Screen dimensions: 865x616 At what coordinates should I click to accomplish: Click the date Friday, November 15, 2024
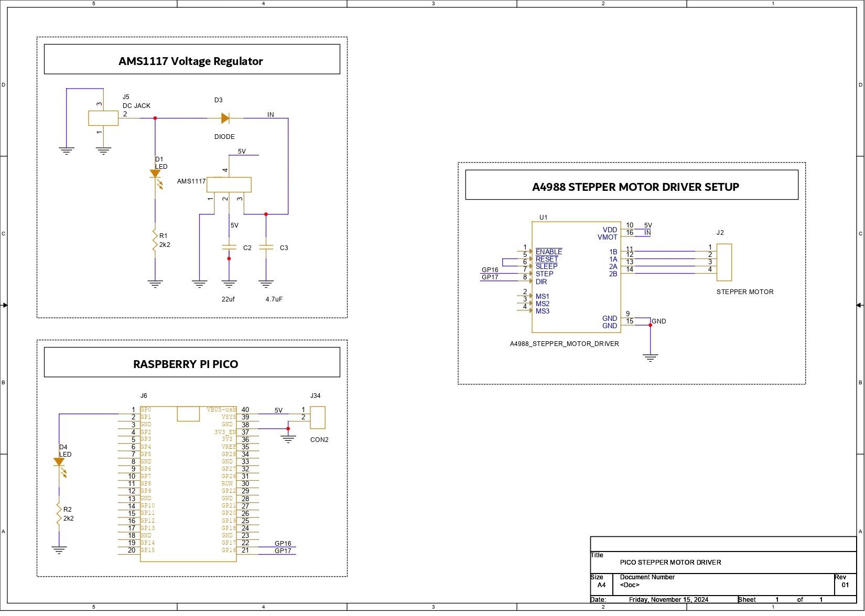668,599
